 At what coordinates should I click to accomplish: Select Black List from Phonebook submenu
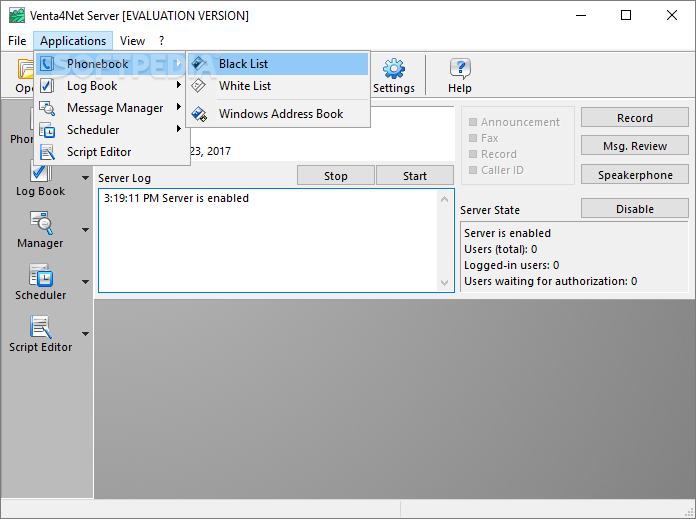(x=278, y=64)
